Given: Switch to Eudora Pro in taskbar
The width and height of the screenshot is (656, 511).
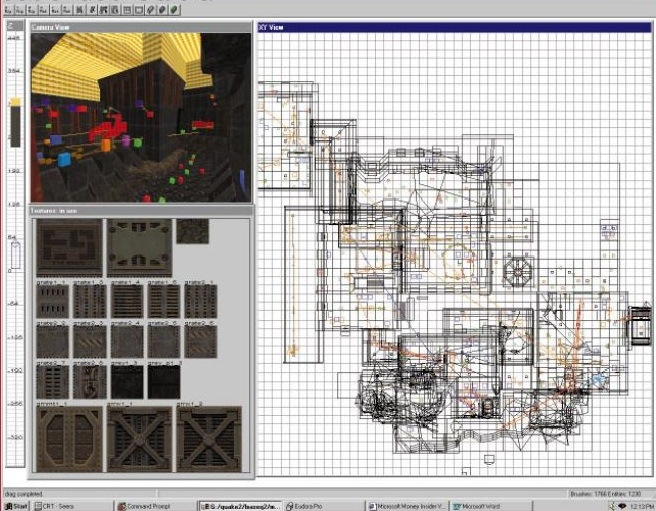Looking at the screenshot, I should [x=324, y=506].
